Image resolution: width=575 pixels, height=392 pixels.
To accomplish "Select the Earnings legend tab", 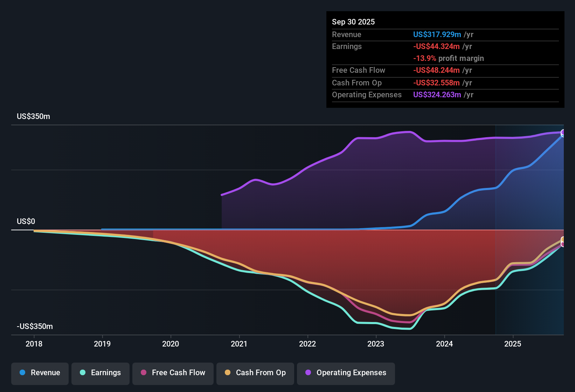I will coord(101,373).
